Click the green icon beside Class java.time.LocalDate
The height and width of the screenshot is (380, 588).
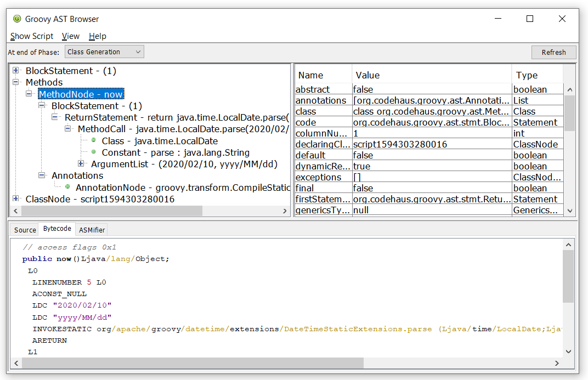pos(93,140)
